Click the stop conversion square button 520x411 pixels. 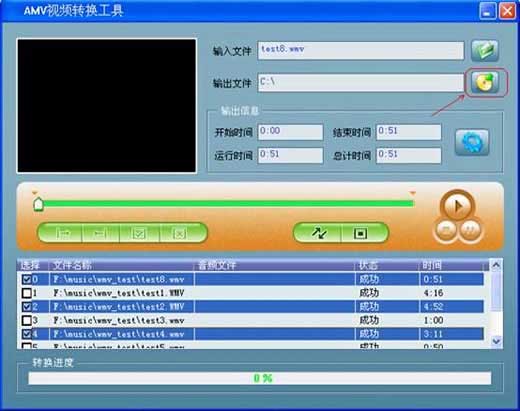pos(361,233)
